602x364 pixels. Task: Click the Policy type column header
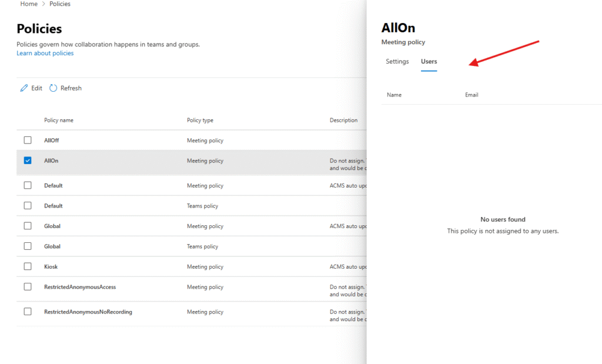(200, 121)
